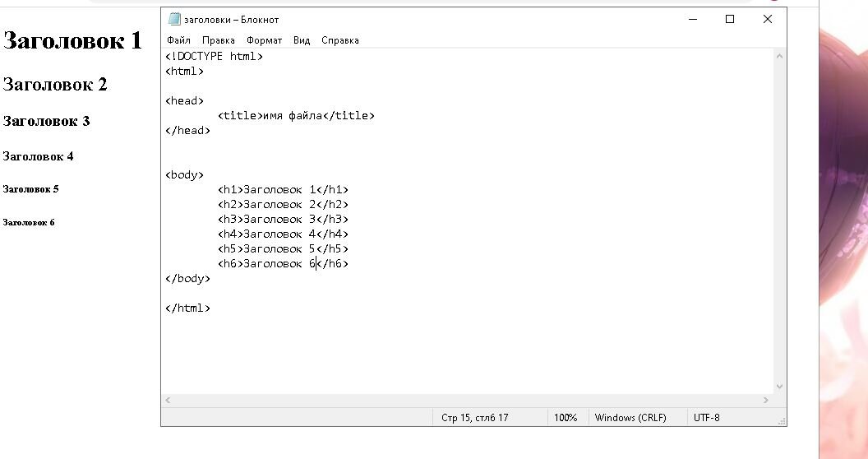This screenshot has height=459, width=868.
Task: Click the <h5>Заголовок 5</h5> code line
Action: pos(283,249)
